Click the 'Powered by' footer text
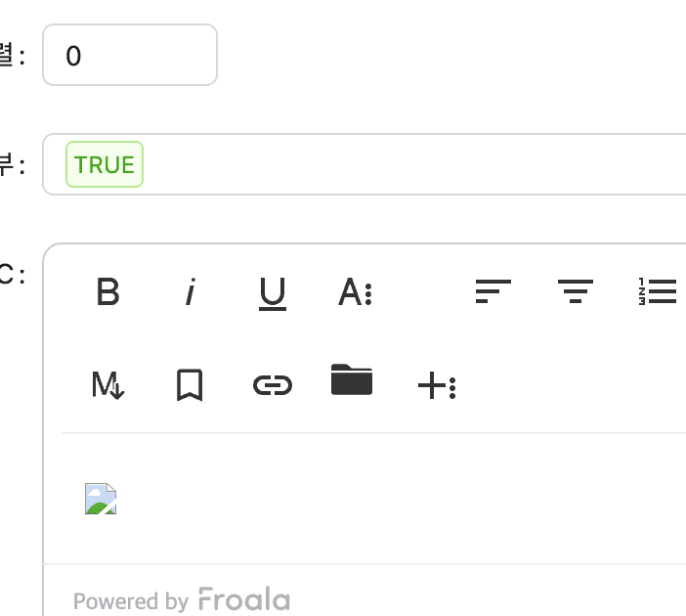The width and height of the screenshot is (686, 616). click(131, 600)
